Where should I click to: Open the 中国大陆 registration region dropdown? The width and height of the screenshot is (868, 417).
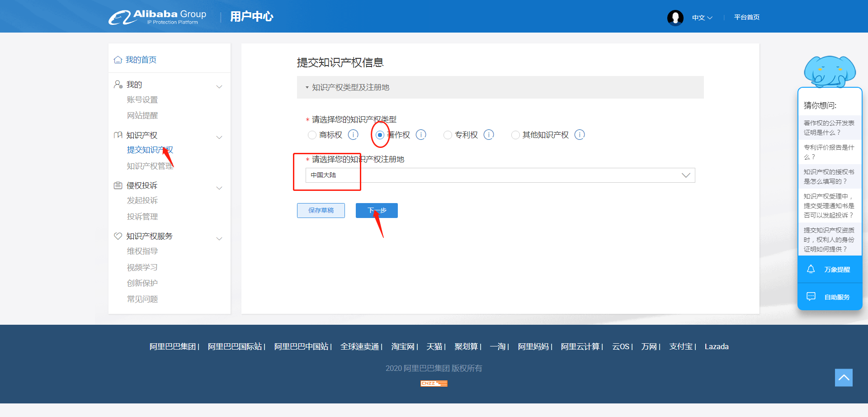pyautogui.click(x=500, y=175)
